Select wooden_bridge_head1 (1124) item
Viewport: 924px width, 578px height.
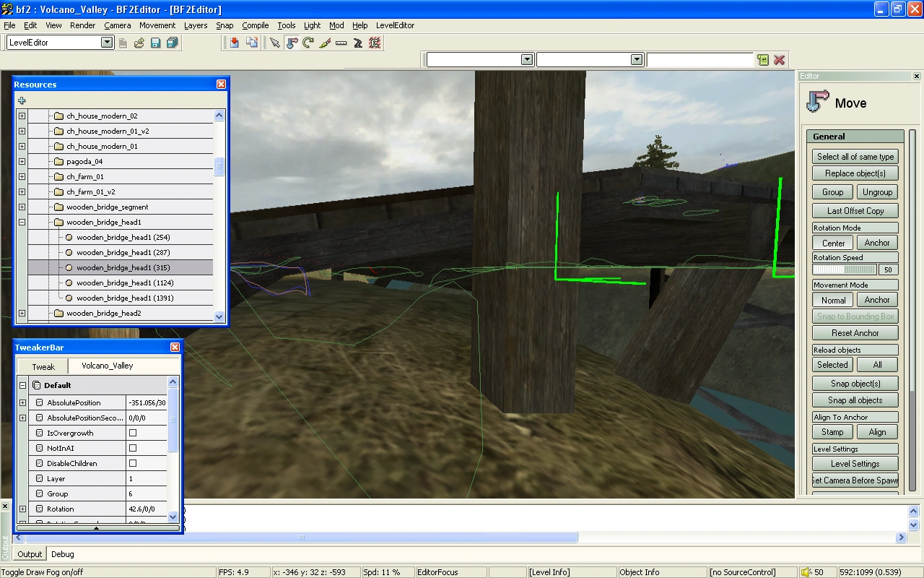coord(125,282)
